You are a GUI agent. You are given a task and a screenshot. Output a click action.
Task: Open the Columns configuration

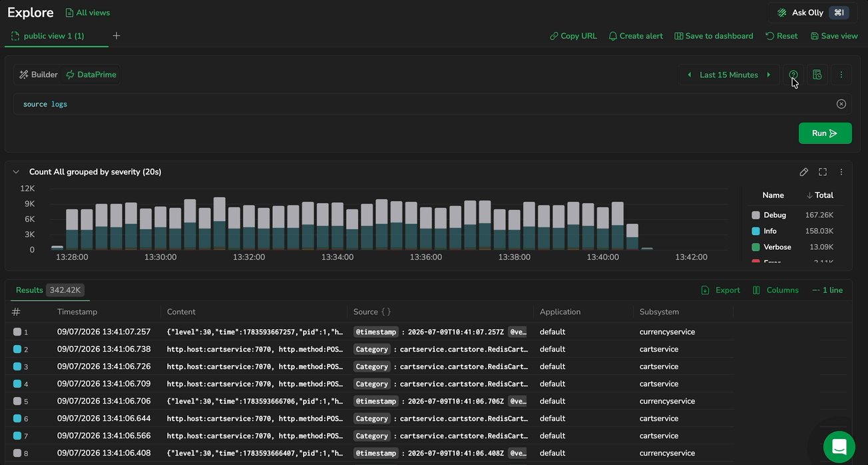pos(775,290)
